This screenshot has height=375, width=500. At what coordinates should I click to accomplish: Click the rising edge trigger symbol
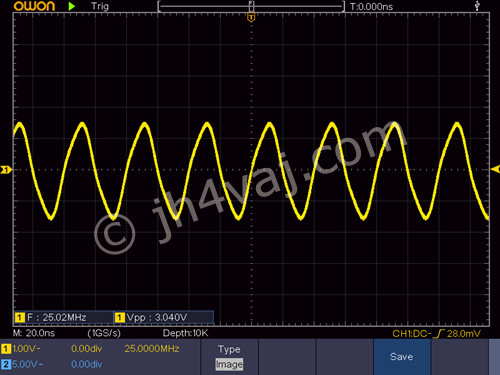[x=440, y=333]
